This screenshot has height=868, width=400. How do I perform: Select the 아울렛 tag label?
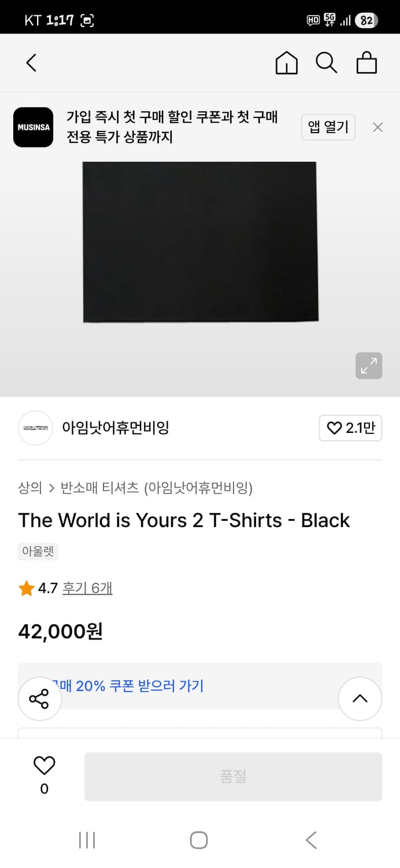coord(38,551)
